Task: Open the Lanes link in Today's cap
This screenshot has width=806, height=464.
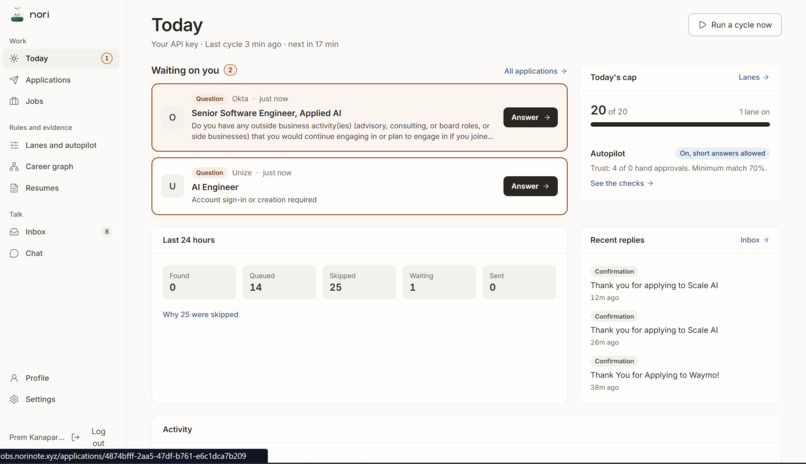Action: click(x=754, y=77)
